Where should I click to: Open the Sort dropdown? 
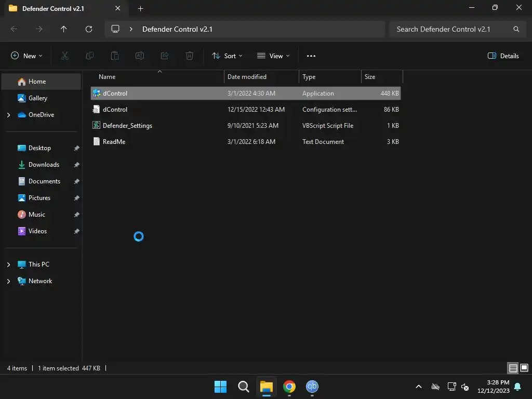pyautogui.click(x=227, y=56)
